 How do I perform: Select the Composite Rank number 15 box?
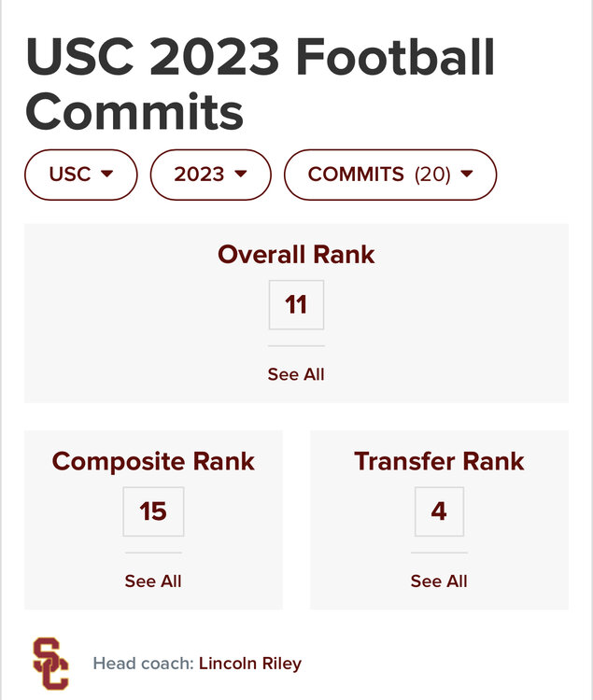[153, 511]
